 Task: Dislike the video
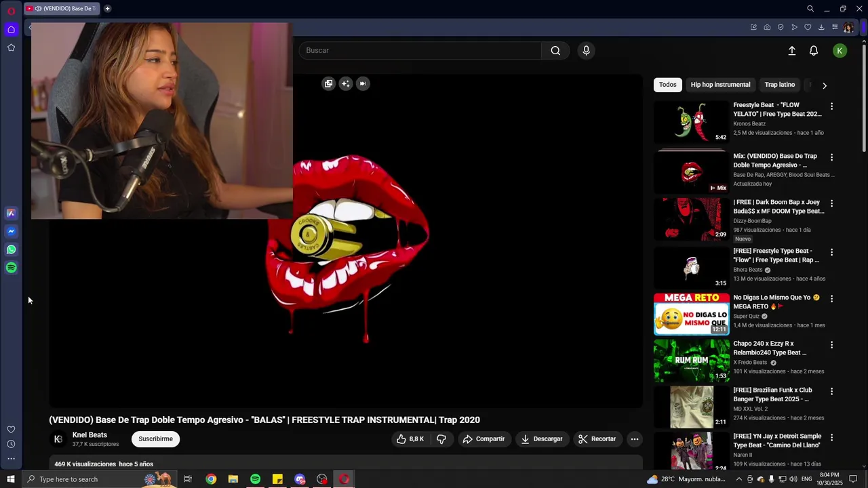(441, 439)
